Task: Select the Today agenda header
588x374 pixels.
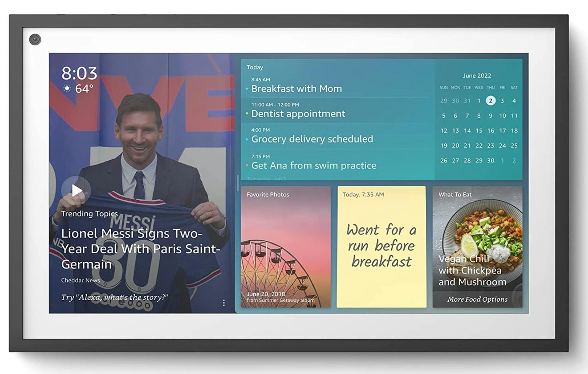Action: (255, 67)
